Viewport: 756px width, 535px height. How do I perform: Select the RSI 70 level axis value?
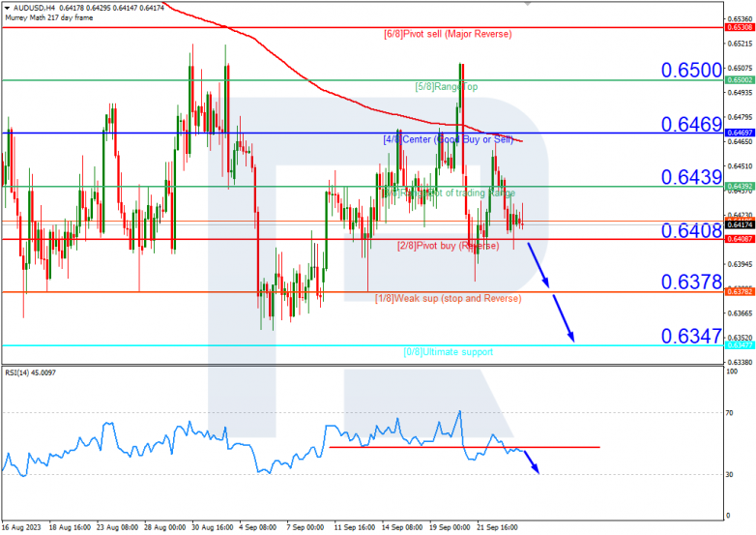click(x=730, y=413)
